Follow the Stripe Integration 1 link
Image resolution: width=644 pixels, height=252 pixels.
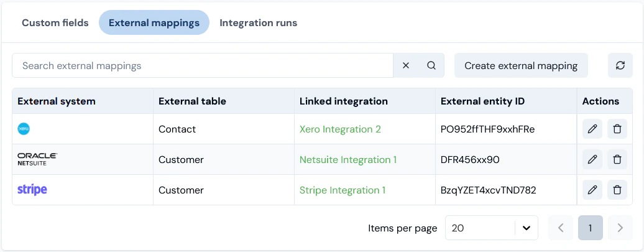pyautogui.click(x=343, y=190)
